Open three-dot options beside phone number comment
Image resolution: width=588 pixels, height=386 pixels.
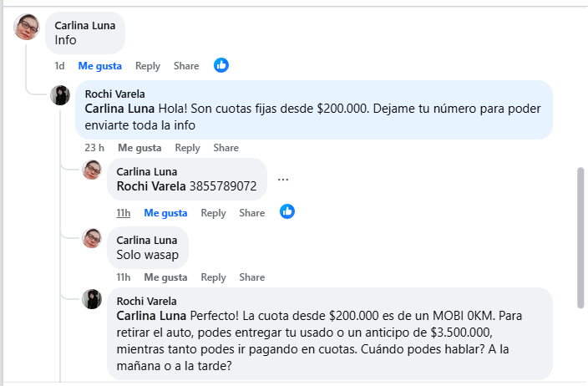pyautogui.click(x=283, y=180)
